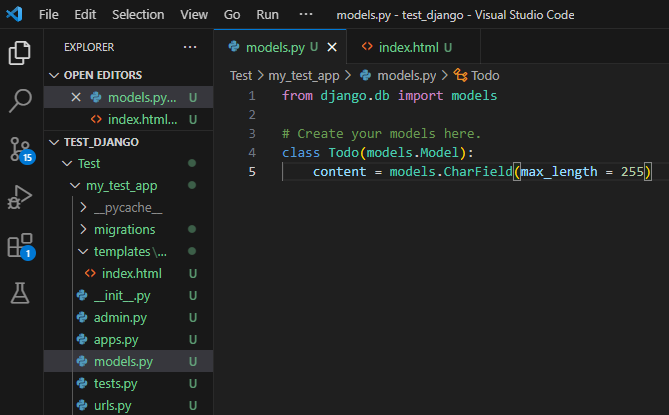The width and height of the screenshot is (669, 415).
Task: Open Explorer more actions ellipsis
Action: click(190, 47)
